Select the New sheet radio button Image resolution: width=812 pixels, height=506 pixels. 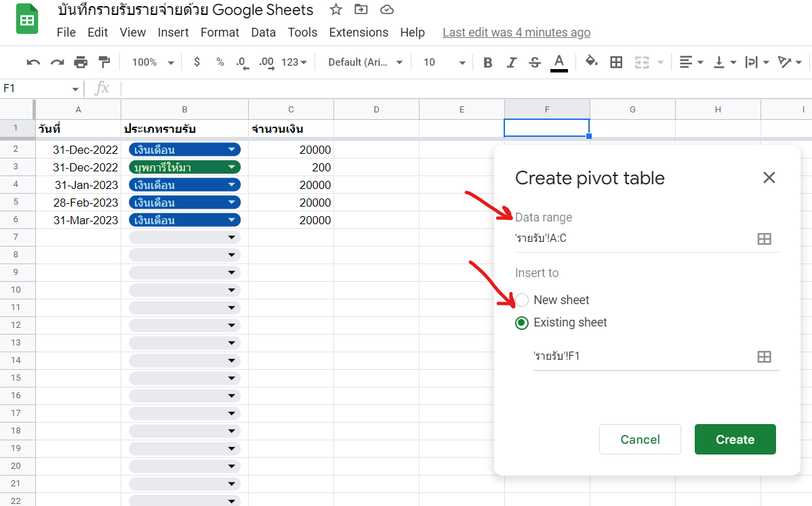click(x=522, y=299)
